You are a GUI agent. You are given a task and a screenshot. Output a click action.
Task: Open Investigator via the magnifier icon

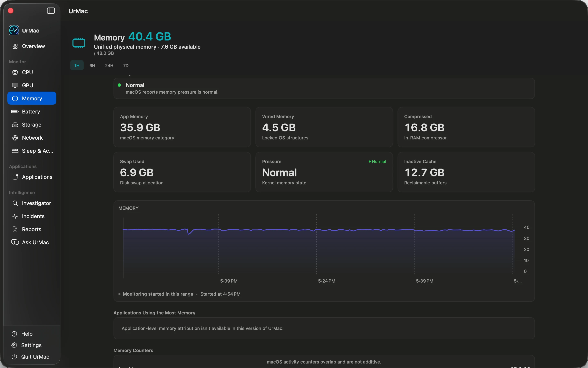coord(15,203)
